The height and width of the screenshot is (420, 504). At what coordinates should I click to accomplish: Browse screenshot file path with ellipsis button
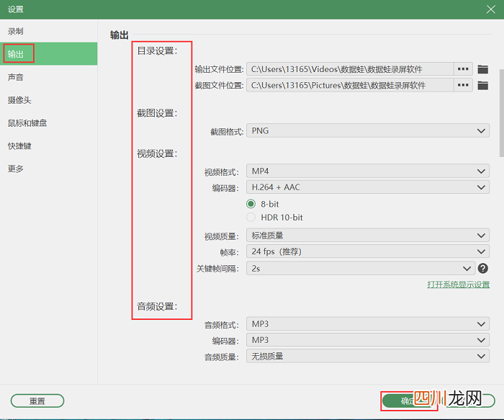[463, 85]
